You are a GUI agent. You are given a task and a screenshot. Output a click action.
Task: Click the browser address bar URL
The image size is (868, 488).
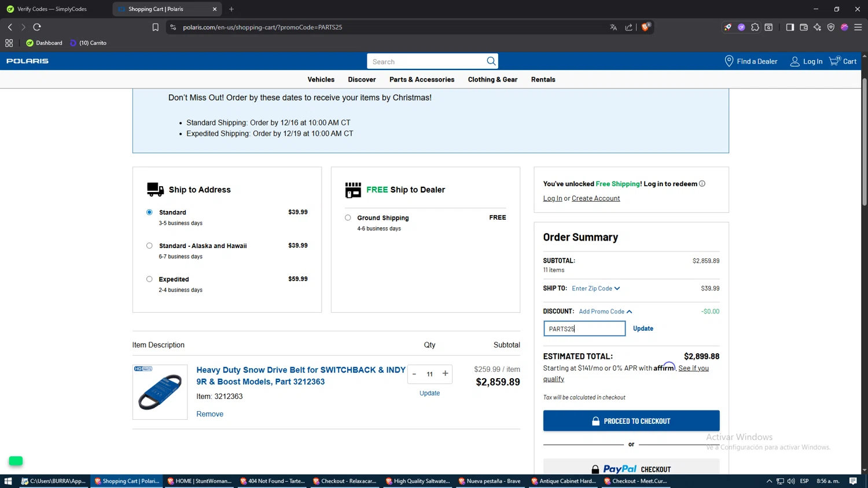click(263, 27)
